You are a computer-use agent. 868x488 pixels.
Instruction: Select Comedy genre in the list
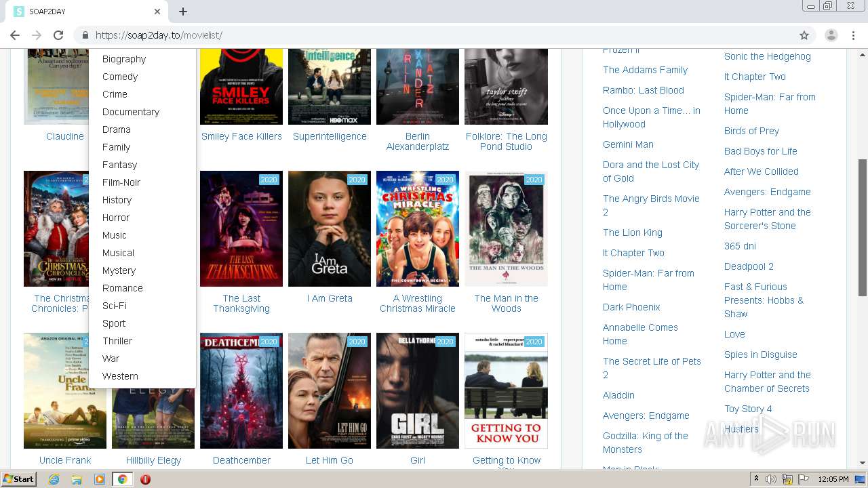pos(120,77)
